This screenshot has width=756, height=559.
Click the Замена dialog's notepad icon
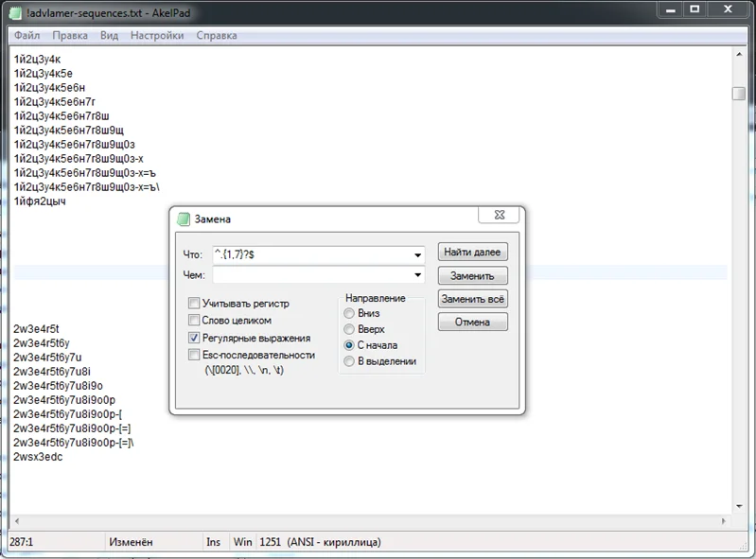[x=185, y=218]
